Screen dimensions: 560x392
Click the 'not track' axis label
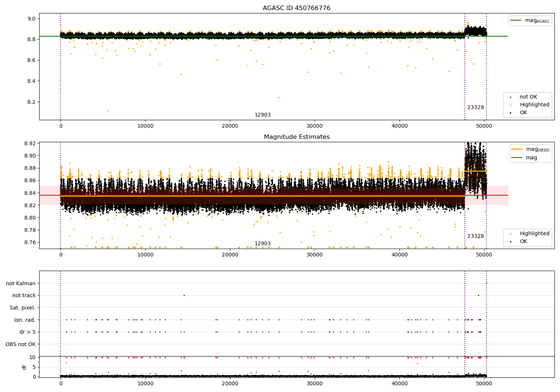point(24,296)
